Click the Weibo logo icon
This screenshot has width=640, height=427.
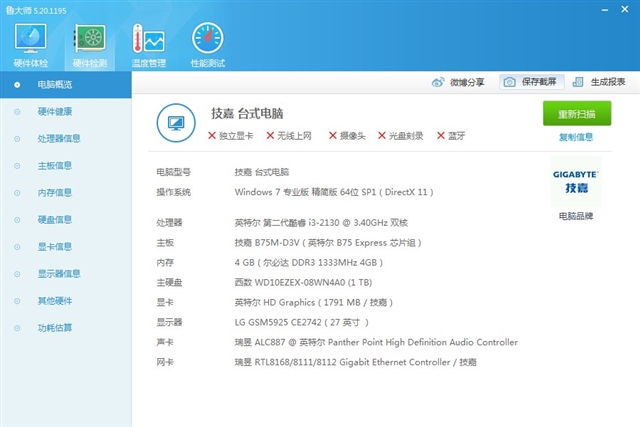(438, 82)
